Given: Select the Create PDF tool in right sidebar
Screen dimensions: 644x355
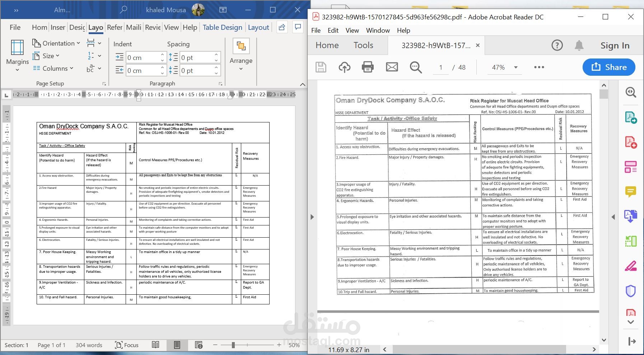Looking at the screenshot, I should [x=631, y=142].
